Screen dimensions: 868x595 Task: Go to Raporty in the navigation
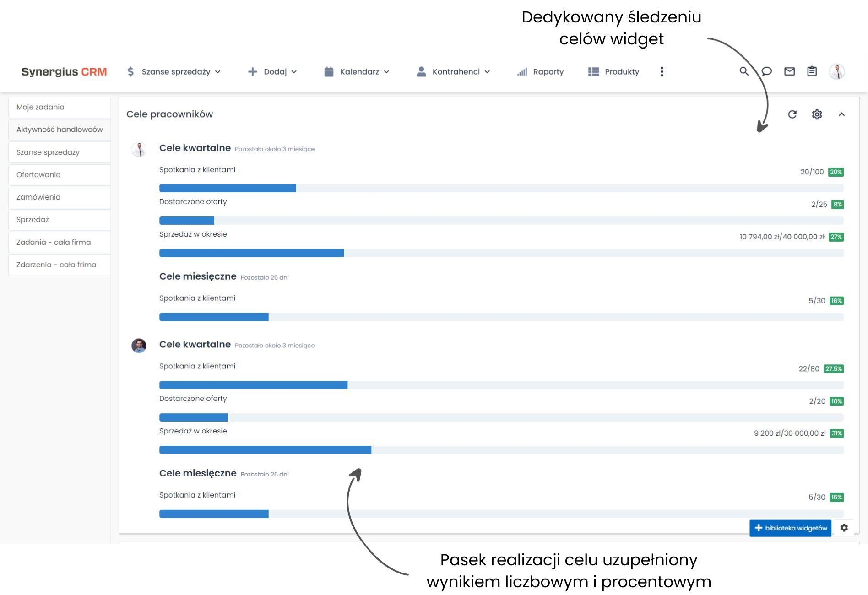(541, 71)
